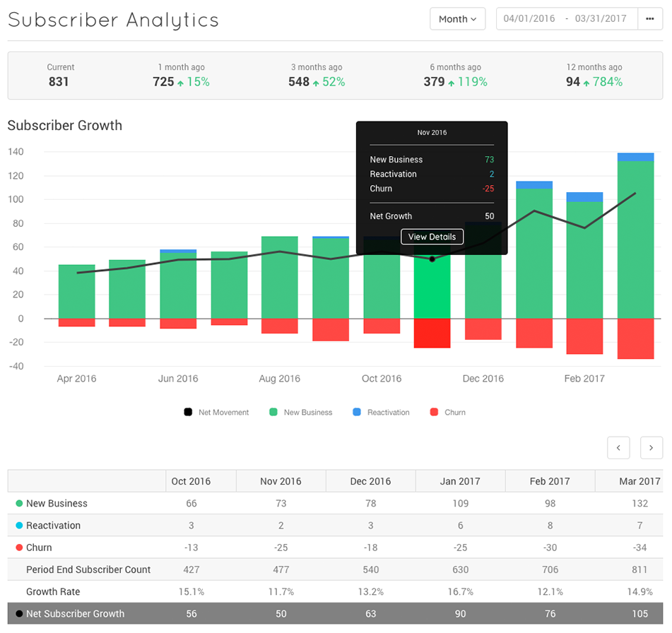Click the 3 months ago value 548
672x633 pixels.
tap(299, 81)
